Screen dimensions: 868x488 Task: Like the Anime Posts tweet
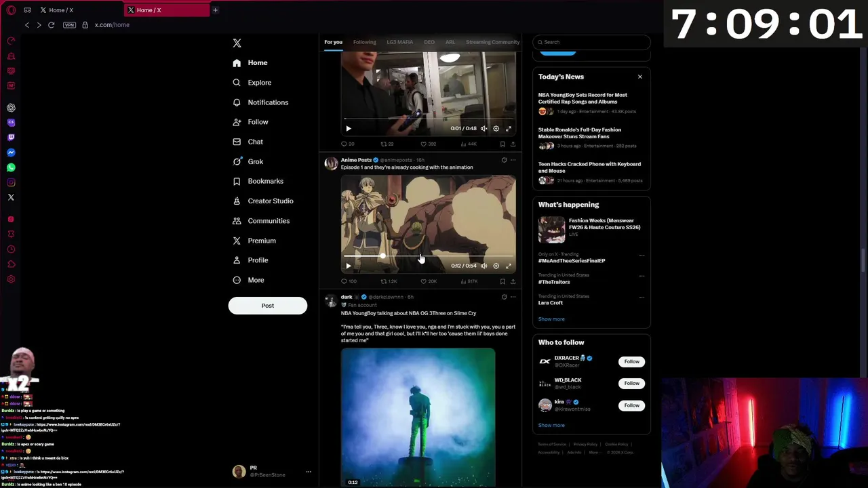(x=427, y=281)
